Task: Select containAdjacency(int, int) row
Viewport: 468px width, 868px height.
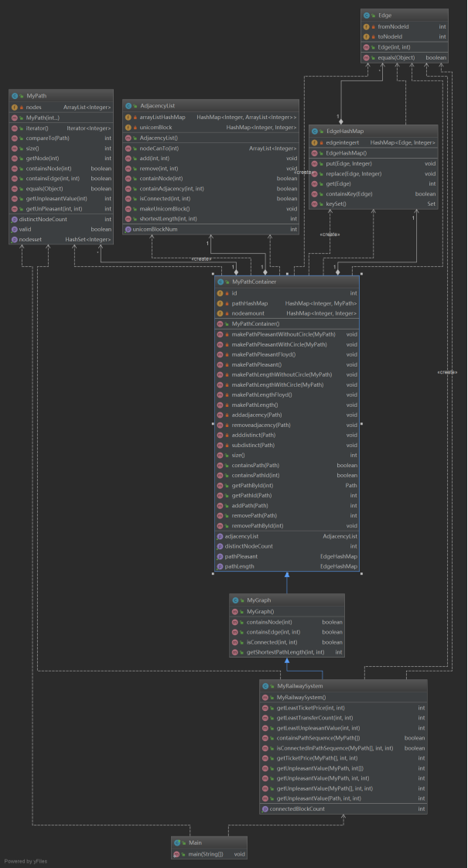Action: (211, 189)
